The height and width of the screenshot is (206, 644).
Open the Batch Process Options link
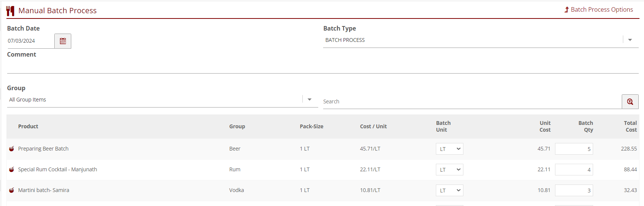(598, 10)
